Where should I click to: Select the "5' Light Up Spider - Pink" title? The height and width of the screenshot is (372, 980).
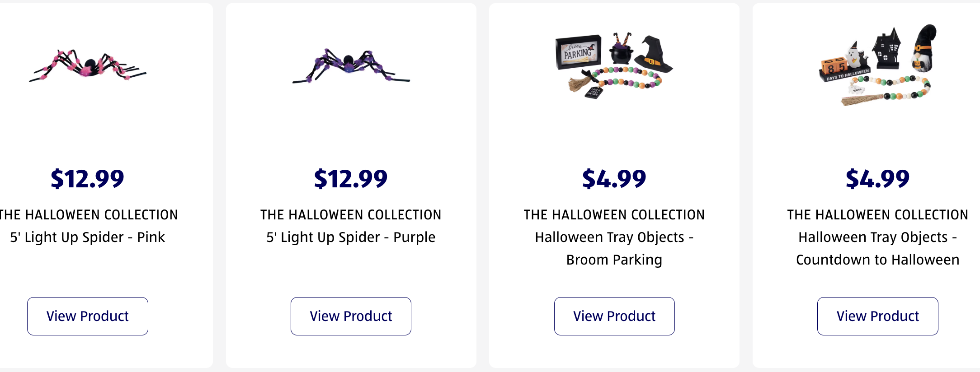coord(88,237)
